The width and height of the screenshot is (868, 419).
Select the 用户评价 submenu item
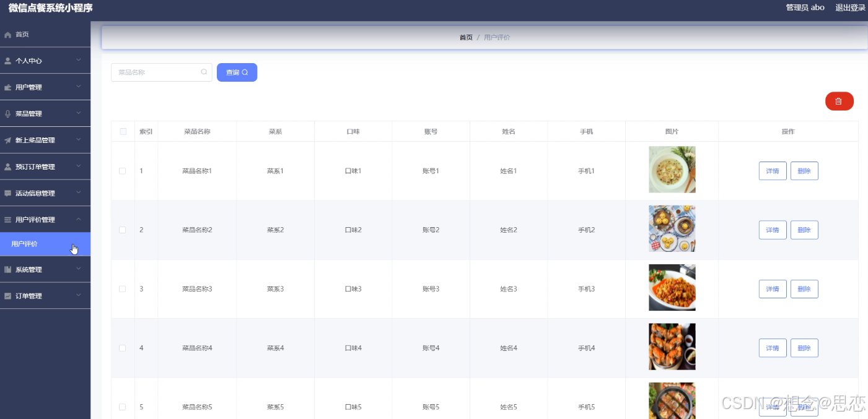click(x=45, y=244)
